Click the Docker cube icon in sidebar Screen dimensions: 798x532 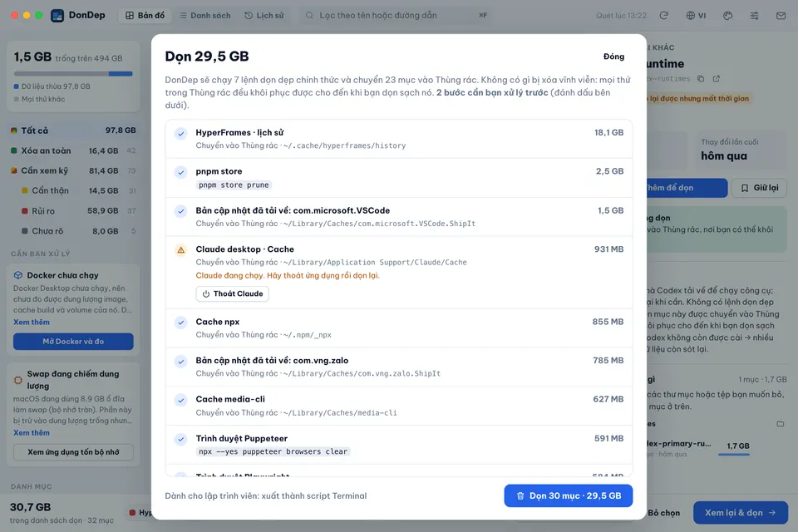(18, 275)
